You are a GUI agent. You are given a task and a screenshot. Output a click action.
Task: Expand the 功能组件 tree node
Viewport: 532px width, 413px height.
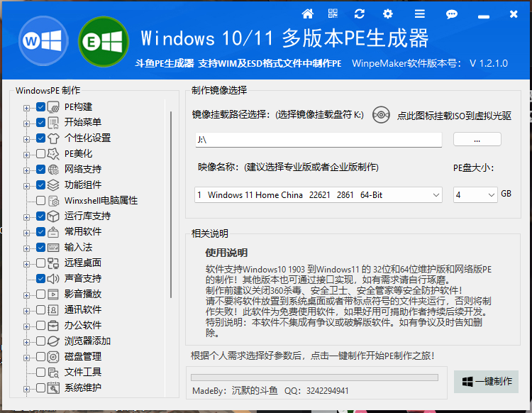(26, 186)
